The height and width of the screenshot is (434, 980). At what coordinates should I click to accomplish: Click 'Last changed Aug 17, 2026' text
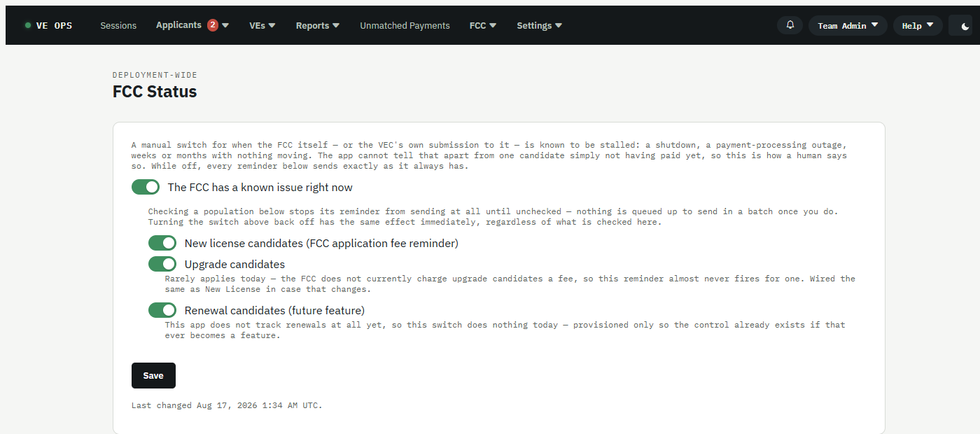coord(227,405)
